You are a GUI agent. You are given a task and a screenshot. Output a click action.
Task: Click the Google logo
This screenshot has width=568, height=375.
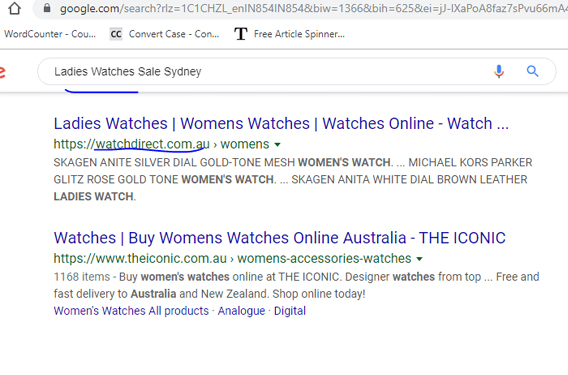[2, 71]
